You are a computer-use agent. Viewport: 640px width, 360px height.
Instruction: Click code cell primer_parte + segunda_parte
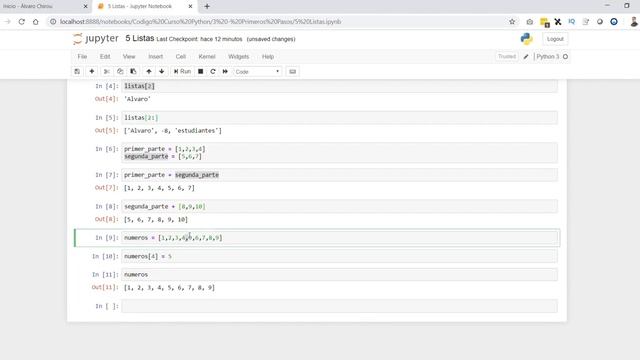tap(340, 175)
